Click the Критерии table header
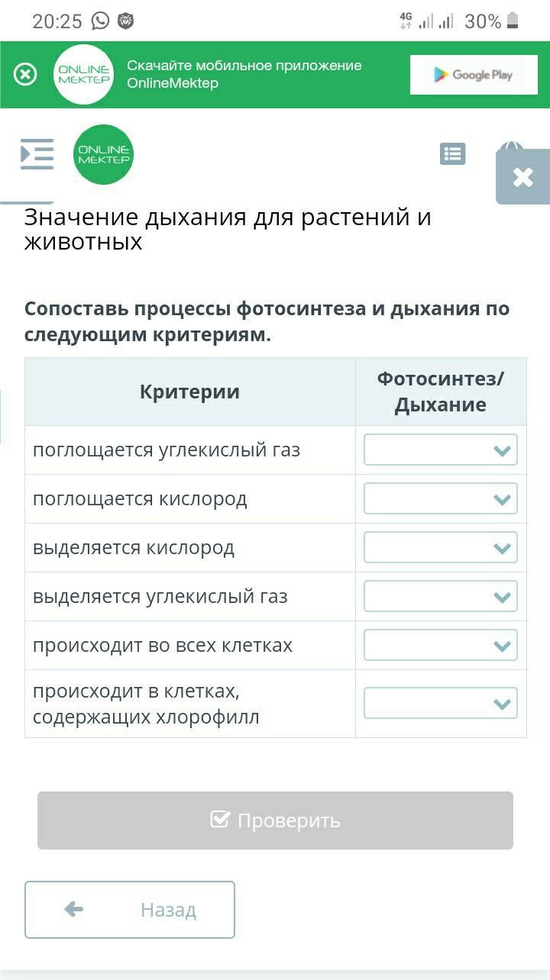 click(x=189, y=392)
